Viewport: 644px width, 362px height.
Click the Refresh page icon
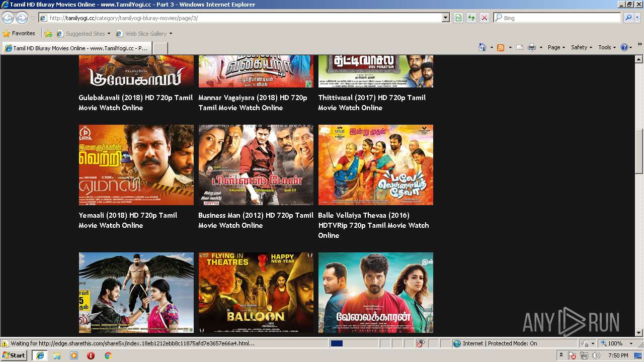[x=471, y=18]
